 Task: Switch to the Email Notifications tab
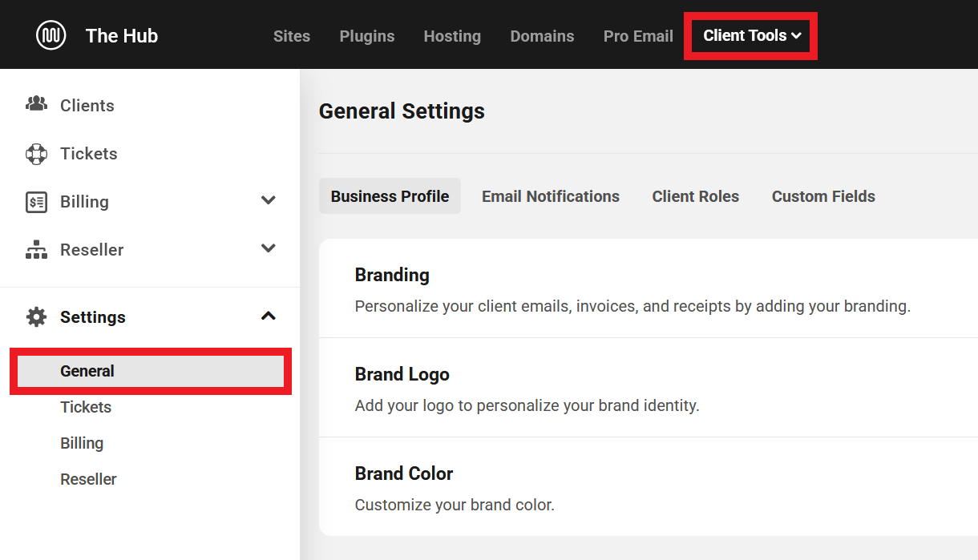[551, 196]
